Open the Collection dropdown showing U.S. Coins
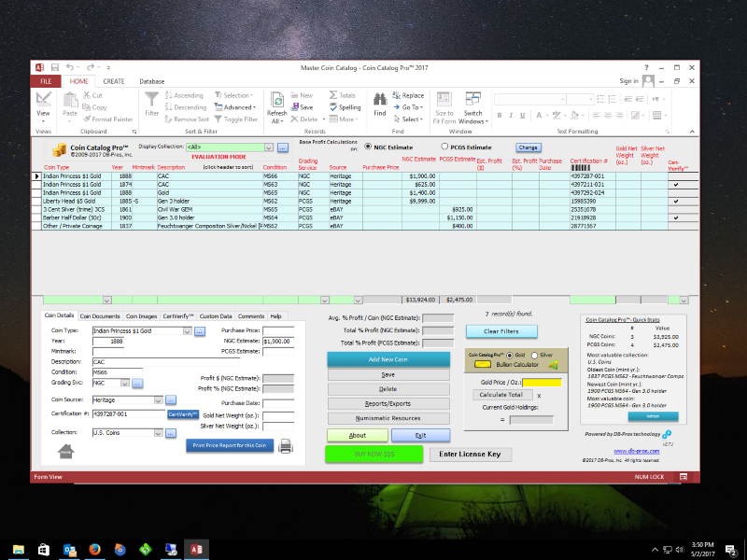Viewport: 747px width, 560px height. click(x=158, y=433)
